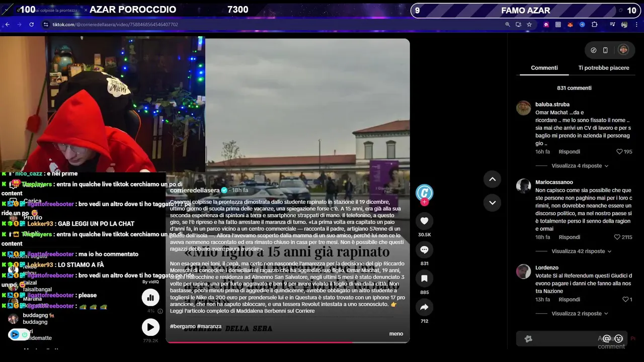
Task: Share the video with the arrow icon (712)
Action: [424, 307]
